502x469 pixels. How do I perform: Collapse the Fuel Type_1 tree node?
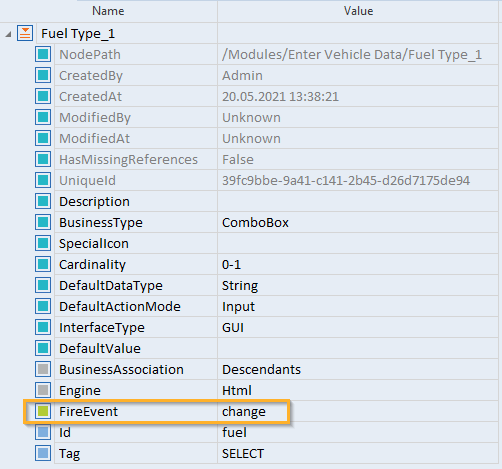8,34
